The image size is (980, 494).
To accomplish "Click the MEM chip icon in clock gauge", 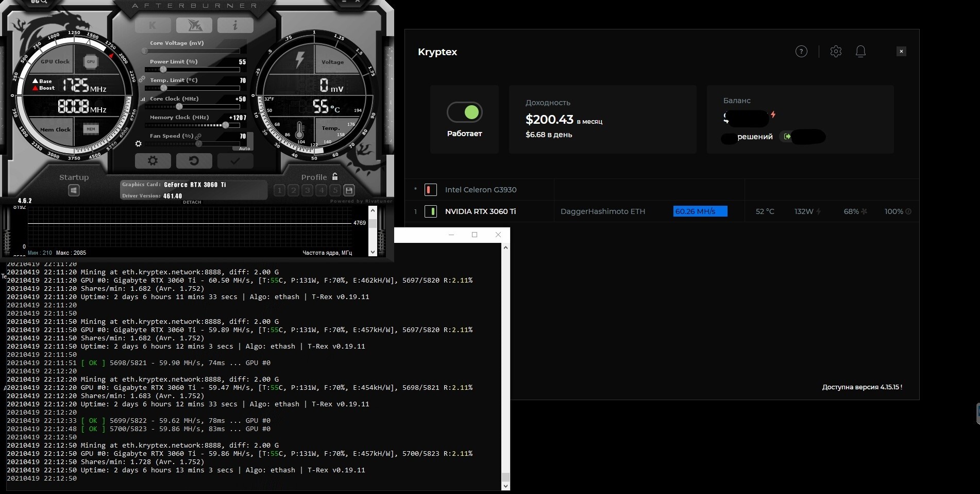I will coord(91,129).
